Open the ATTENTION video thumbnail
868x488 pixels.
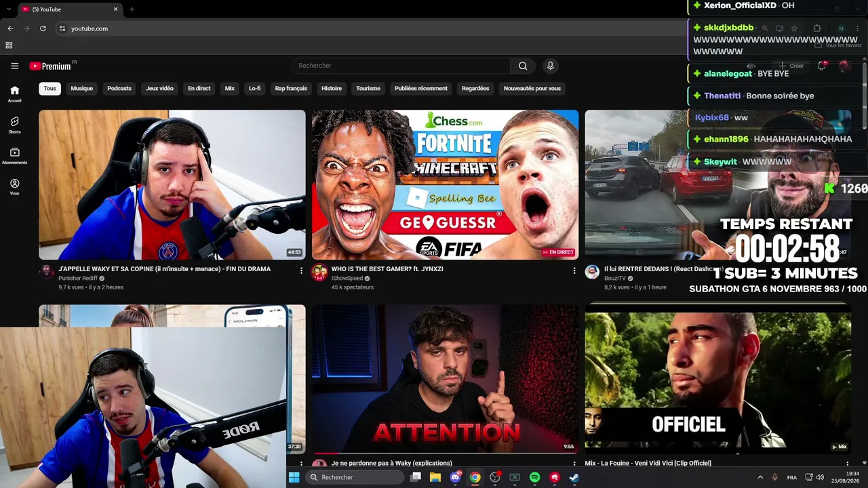[445, 379]
